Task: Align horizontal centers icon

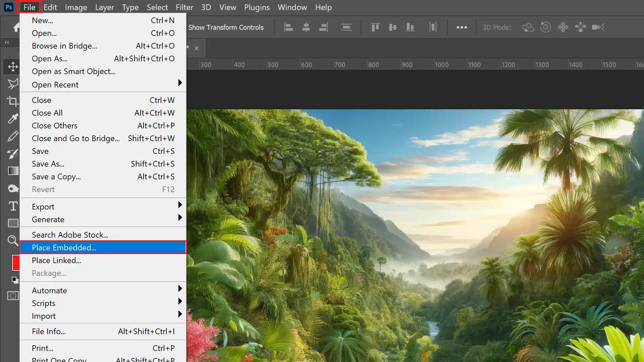Action: coord(306,27)
